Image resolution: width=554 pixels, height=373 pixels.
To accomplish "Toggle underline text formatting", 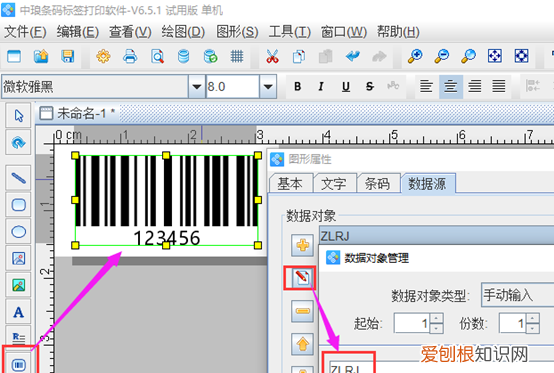I will pos(346,86).
